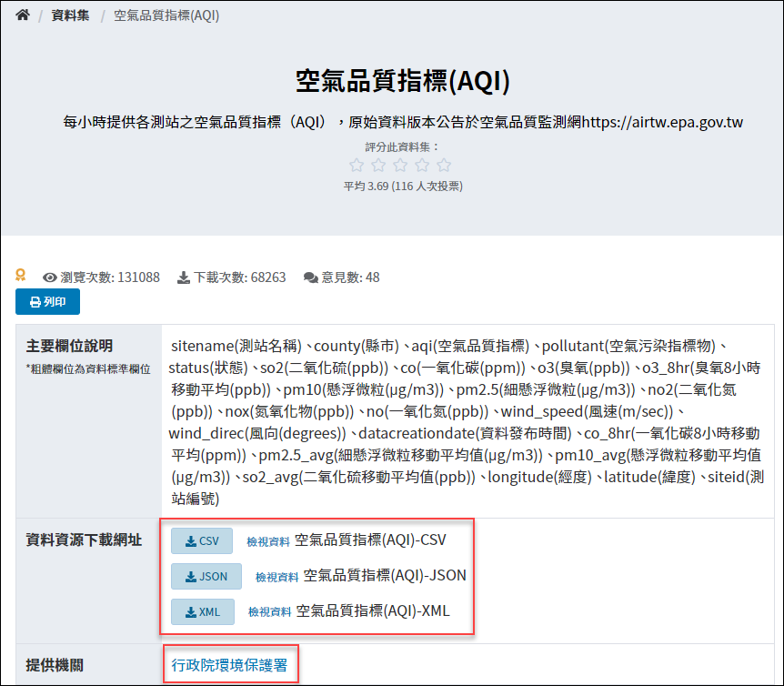Download the CSV file

pyautogui.click(x=202, y=541)
